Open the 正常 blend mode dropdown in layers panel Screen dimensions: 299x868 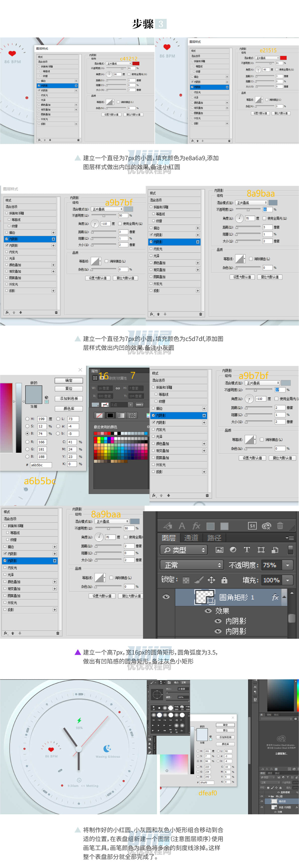(191, 565)
